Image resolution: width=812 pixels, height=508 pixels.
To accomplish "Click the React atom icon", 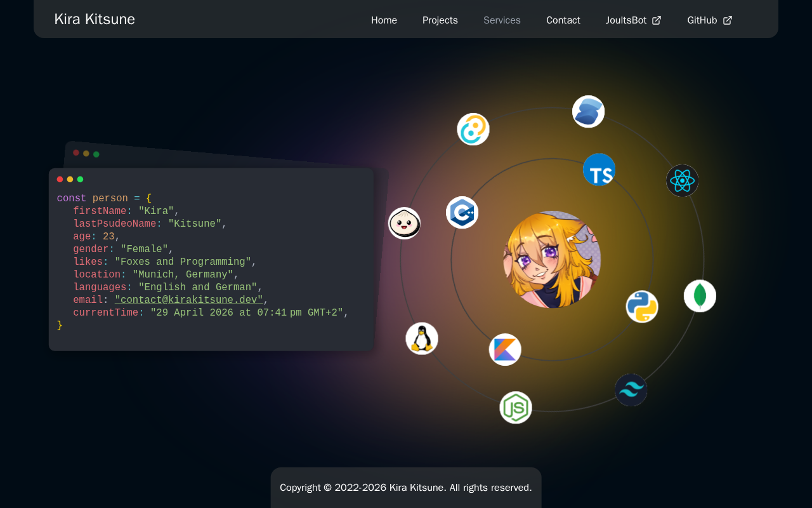I will point(682,181).
